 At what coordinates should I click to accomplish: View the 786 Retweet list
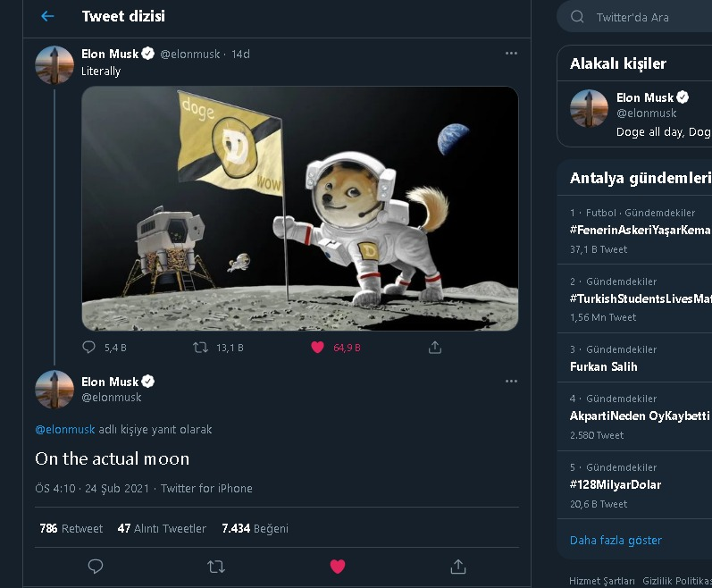pos(71,528)
